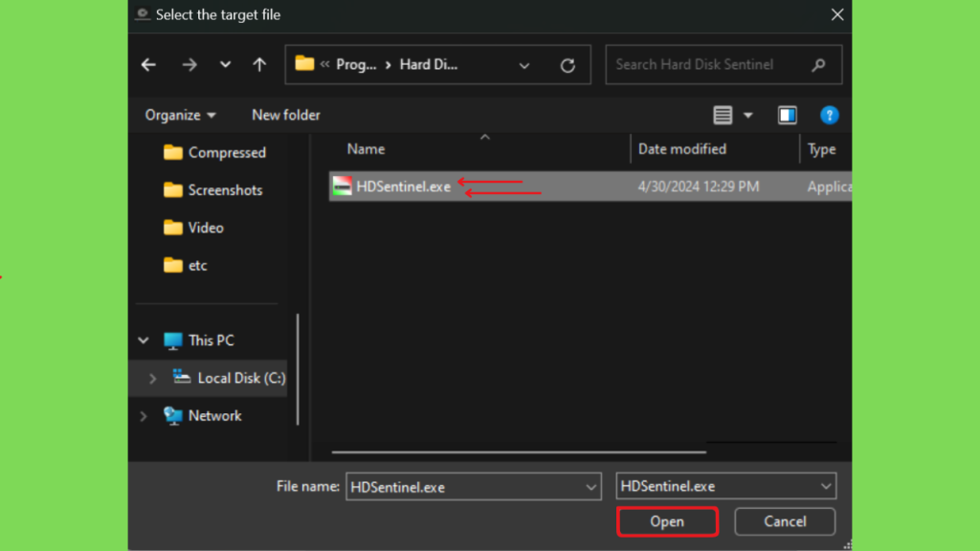
Task: Open the Compressed folder
Action: coord(214,152)
